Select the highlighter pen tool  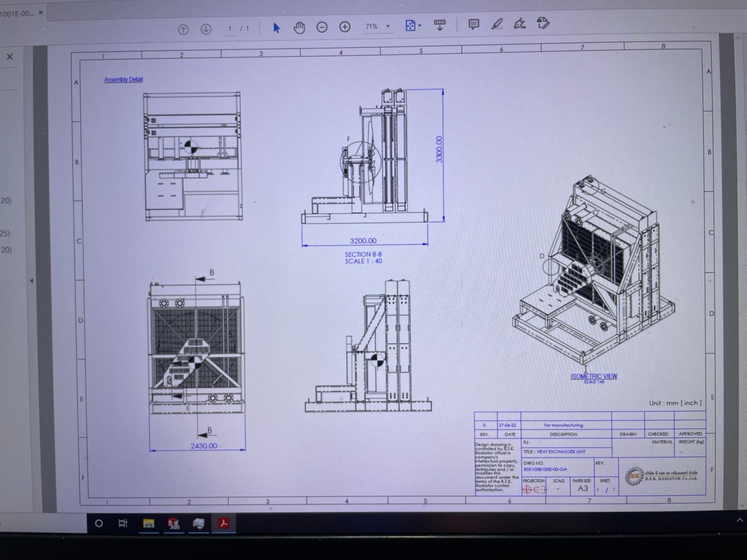(x=497, y=24)
